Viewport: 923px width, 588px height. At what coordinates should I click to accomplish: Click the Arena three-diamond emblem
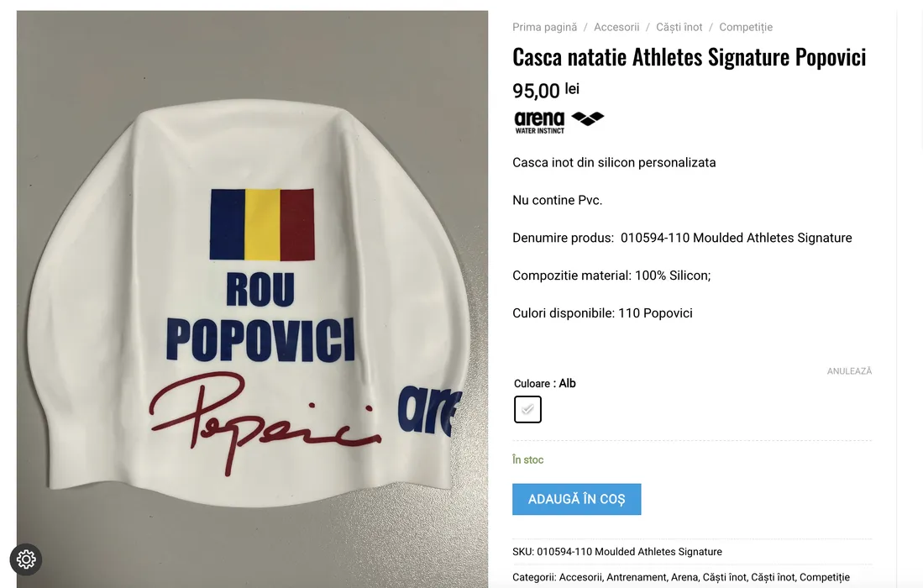click(x=587, y=118)
